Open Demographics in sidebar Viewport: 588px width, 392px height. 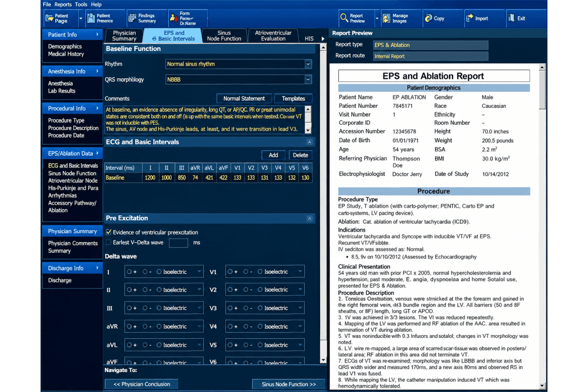tap(65, 46)
